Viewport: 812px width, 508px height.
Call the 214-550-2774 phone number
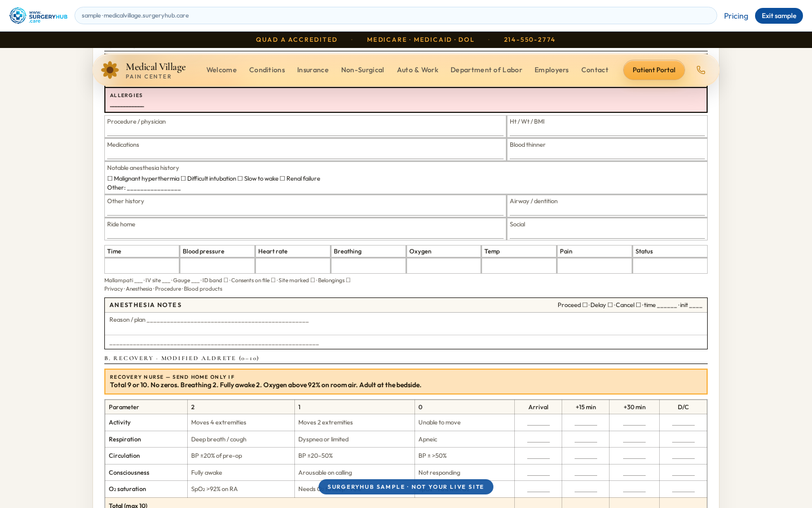coord(529,40)
